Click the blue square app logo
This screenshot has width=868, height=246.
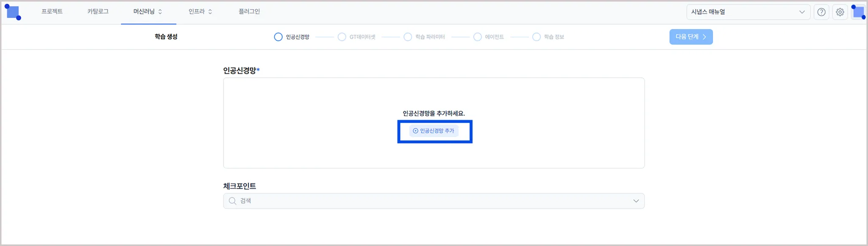pos(13,12)
